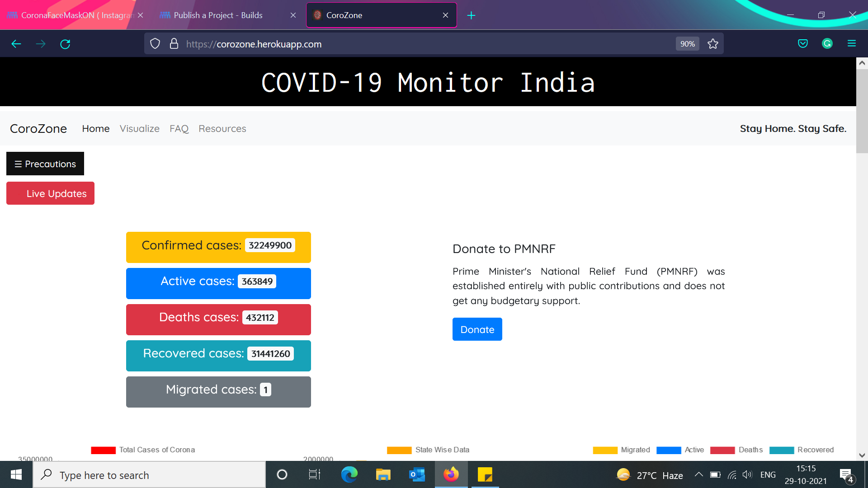
Task: Select the CoroZone browser tab
Action: pyautogui.click(x=381, y=15)
